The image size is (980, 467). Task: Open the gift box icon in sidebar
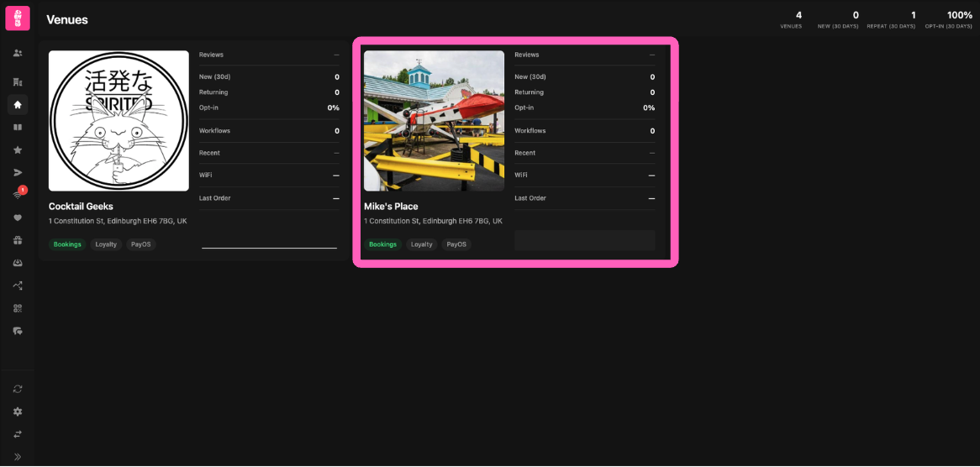(x=18, y=240)
